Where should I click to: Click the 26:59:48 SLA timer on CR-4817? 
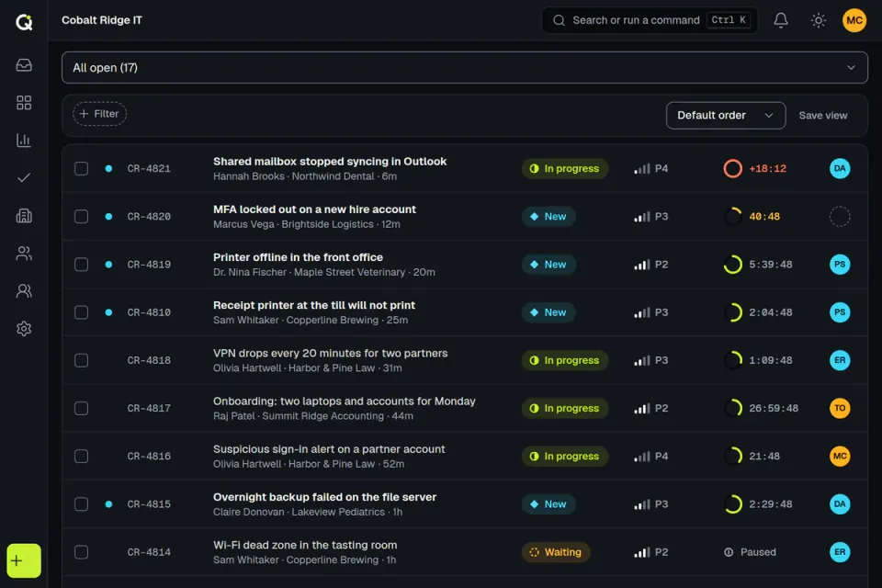click(774, 408)
